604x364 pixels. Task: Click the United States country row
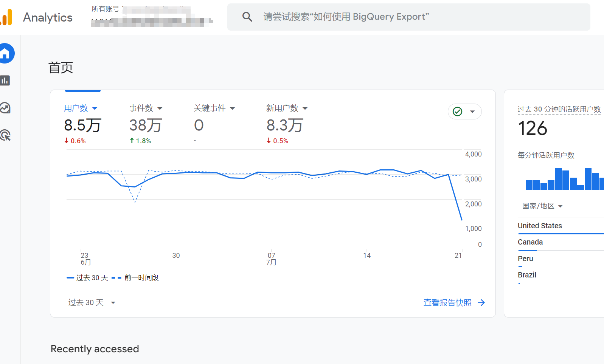[x=540, y=226]
